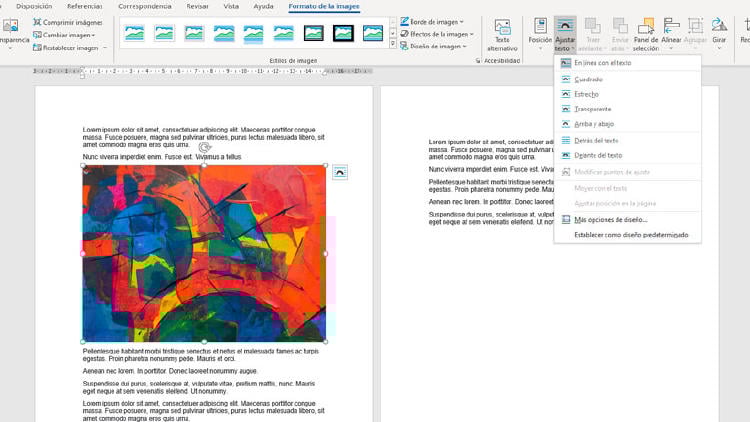Apply the first picture style thumbnail
Viewport: 750px width, 422px height.
click(134, 34)
